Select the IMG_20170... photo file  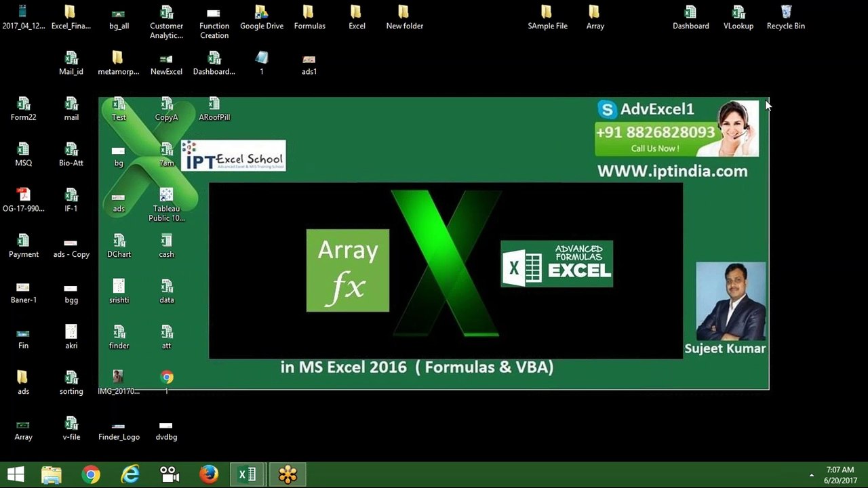[119, 383]
